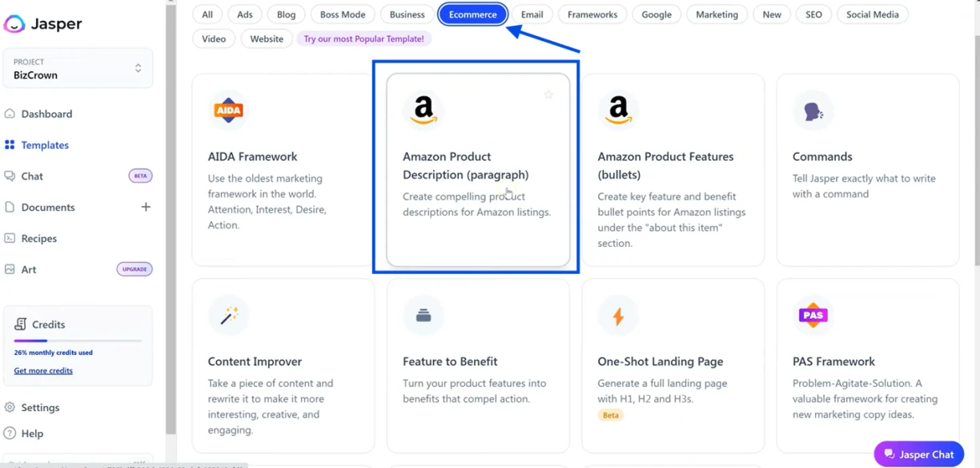Click the Get more credits link

(43, 371)
